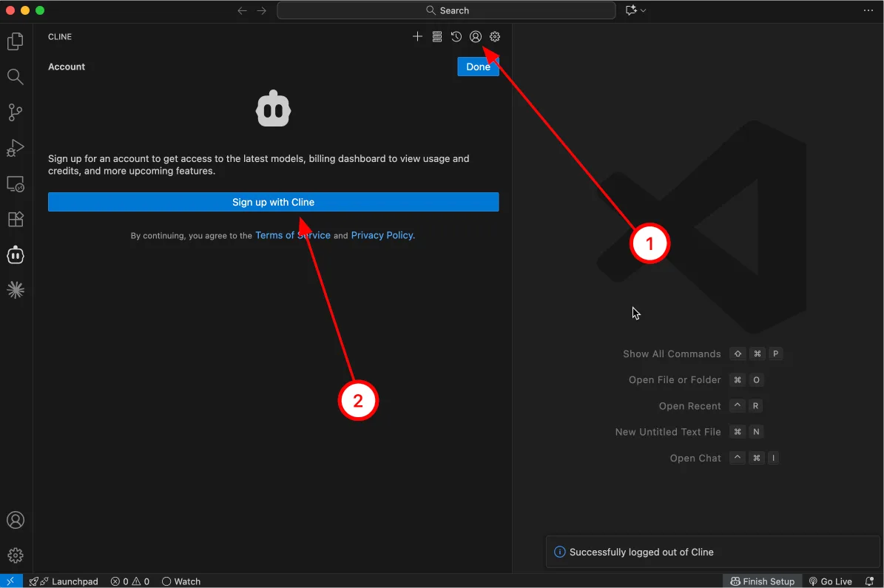Open the Run and Debug view
Image resolution: width=884 pixels, height=588 pixels.
click(16, 148)
